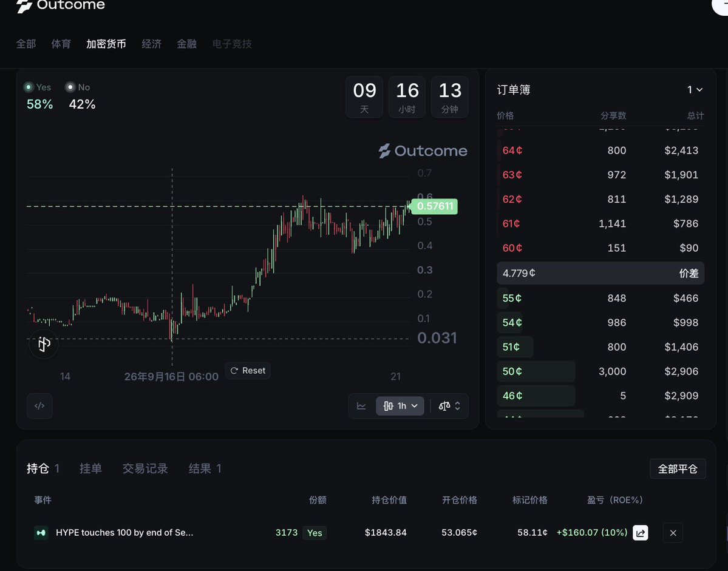This screenshot has height=571, width=728.
Task: Open the 结果 results tab
Action: click(205, 468)
